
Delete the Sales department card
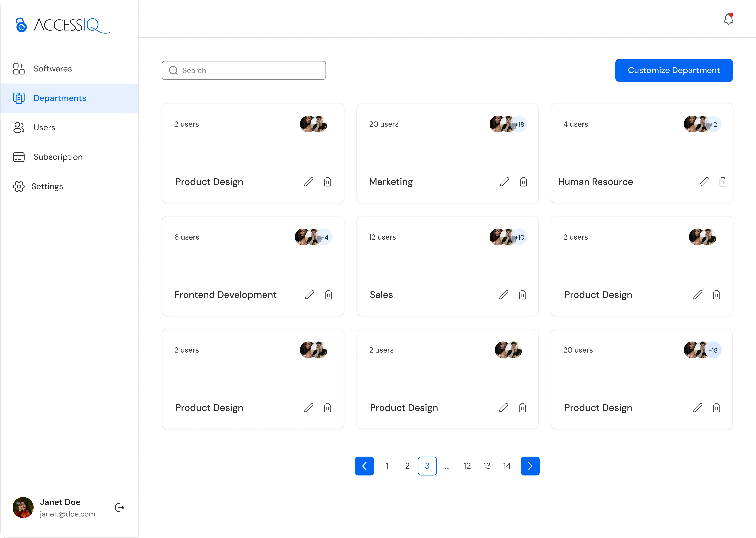pos(522,295)
